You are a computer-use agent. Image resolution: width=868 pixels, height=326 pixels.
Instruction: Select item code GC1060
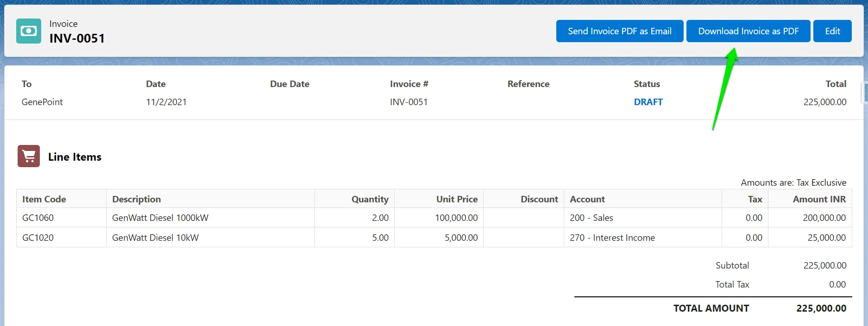pos(38,218)
